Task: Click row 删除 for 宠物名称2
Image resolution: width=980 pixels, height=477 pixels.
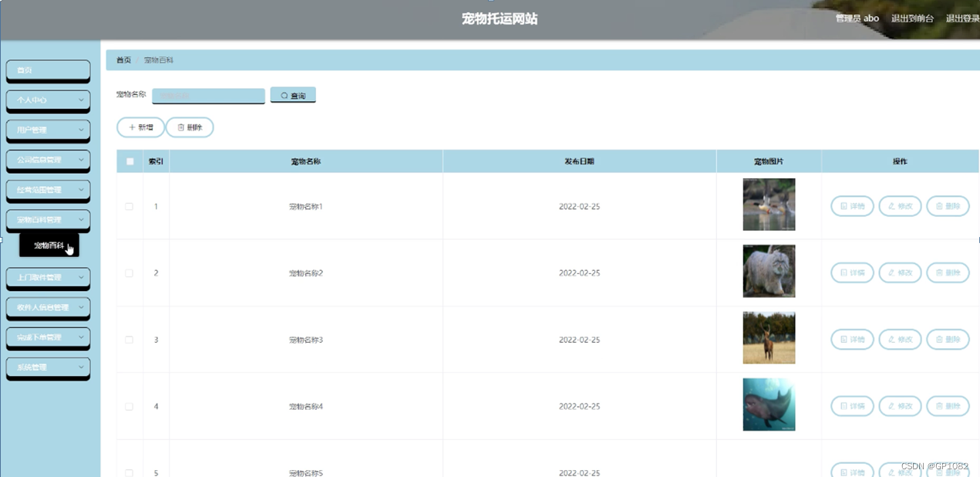Action: coord(948,272)
